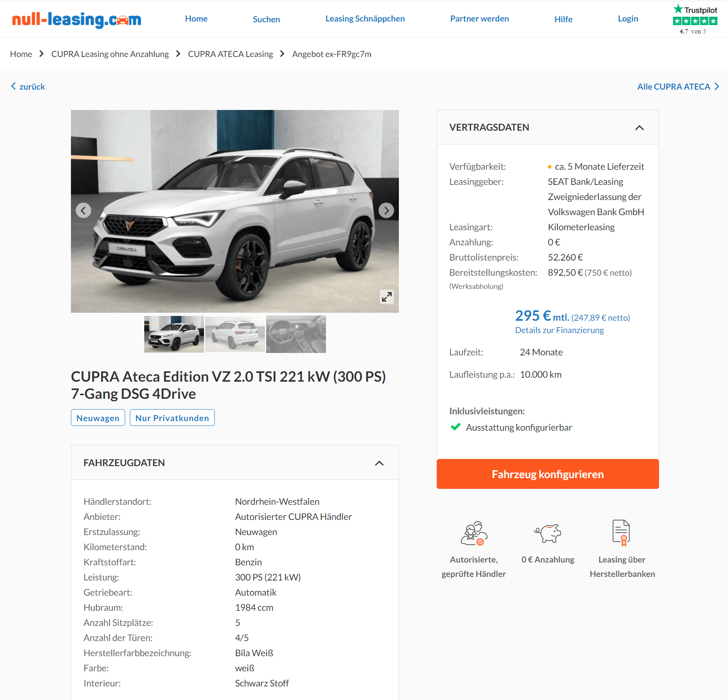Open Alle CUPRA ATECA listings
This screenshot has height=700, width=728.
[x=678, y=86]
